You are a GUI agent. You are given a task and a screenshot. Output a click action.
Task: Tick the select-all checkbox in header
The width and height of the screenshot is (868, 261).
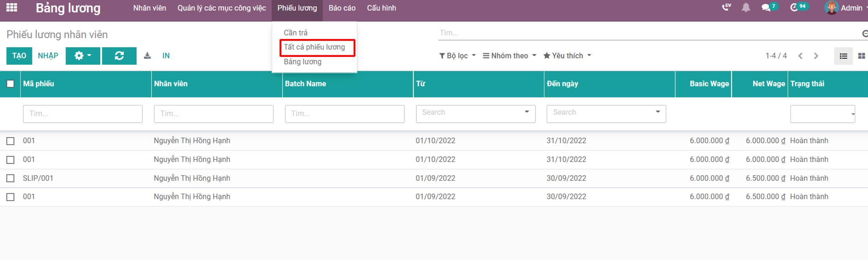click(11, 84)
